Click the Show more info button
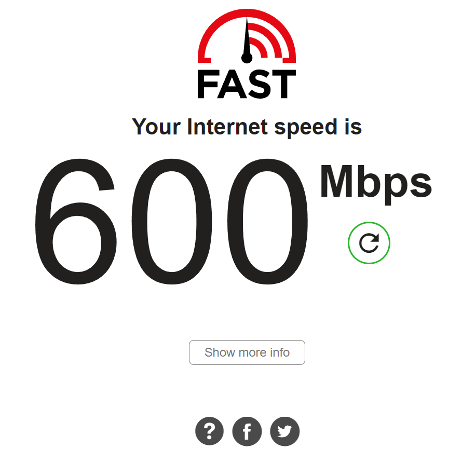This screenshot has width=476, height=462. click(x=247, y=352)
